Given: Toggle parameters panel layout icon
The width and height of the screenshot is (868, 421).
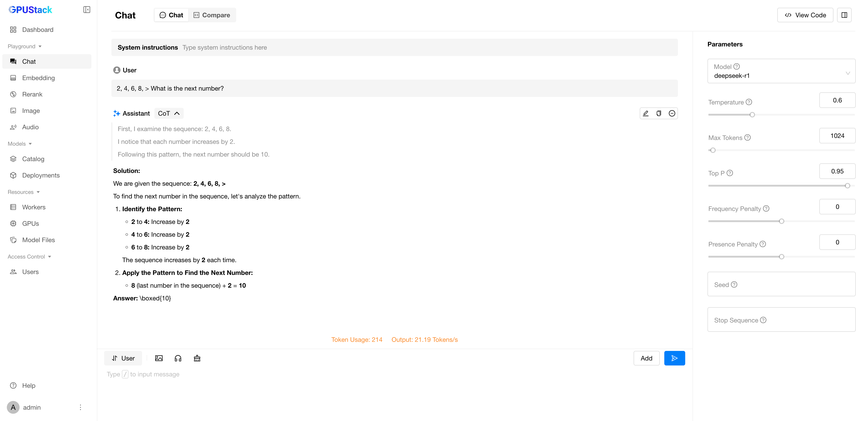Looking at the screenshot, I should (x=844, y=15).
